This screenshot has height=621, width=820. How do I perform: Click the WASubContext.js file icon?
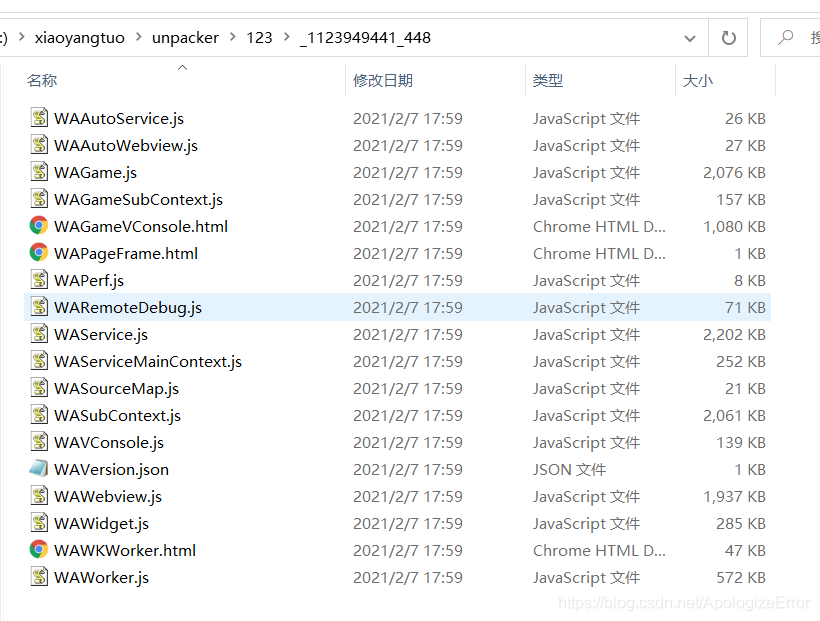pos(39,415)
